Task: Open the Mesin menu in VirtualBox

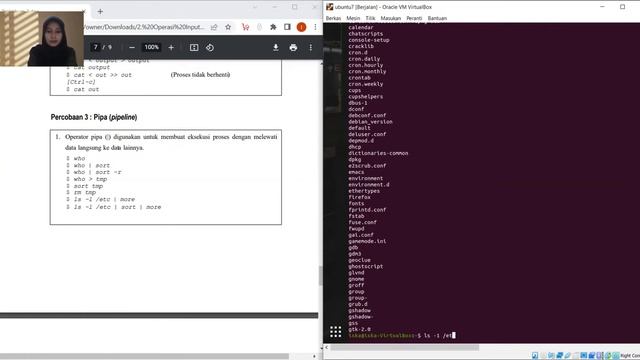Action: click(353, 18)
